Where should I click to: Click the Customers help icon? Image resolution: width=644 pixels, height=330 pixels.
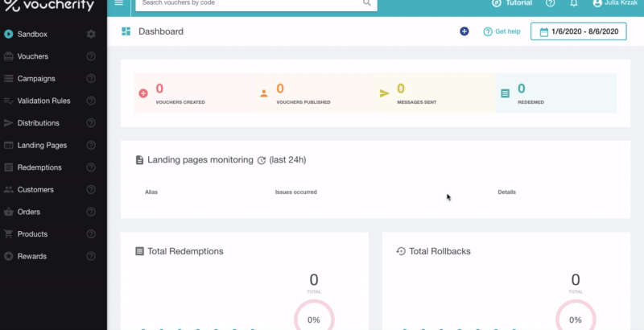(91, 190)
